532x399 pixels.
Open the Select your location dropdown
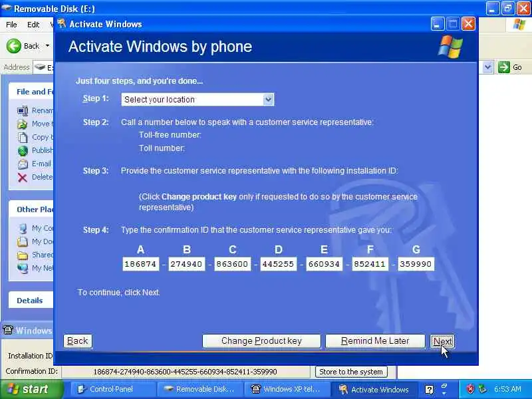[198, 99]
